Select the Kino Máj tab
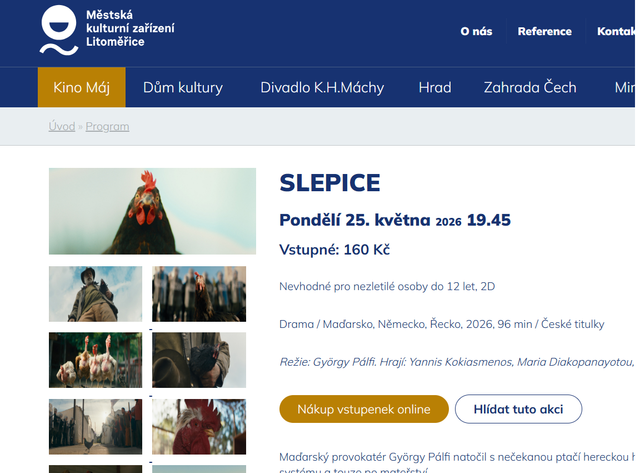Screen dimensions: 640x473 [82, 87]
